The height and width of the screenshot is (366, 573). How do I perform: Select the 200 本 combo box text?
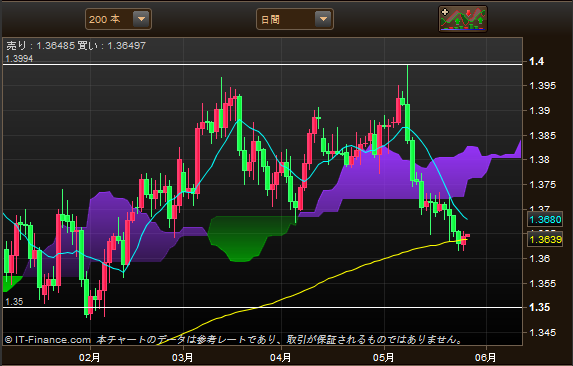105,19
